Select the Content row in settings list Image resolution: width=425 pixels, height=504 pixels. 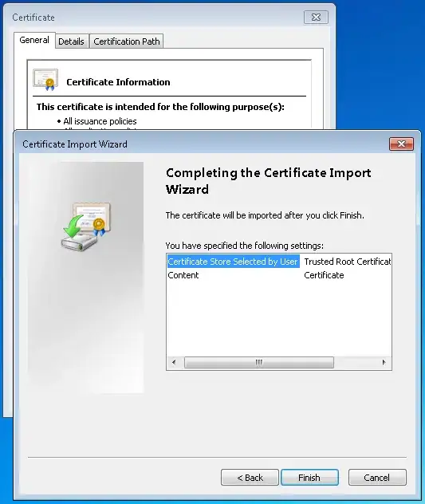pos(279,275)
